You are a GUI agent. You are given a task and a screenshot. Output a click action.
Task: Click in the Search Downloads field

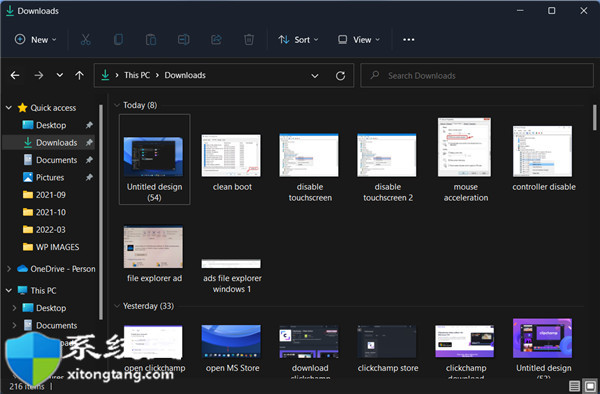coord(477,76)
